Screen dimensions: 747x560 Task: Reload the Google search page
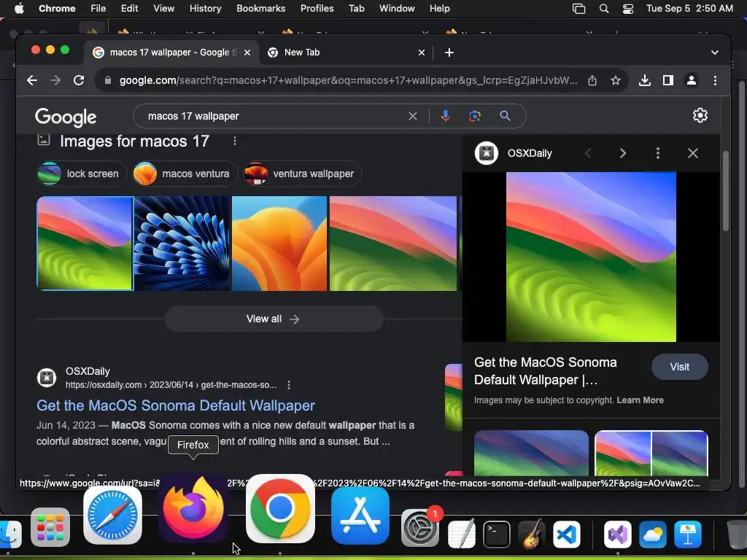(x=79, y=80)
